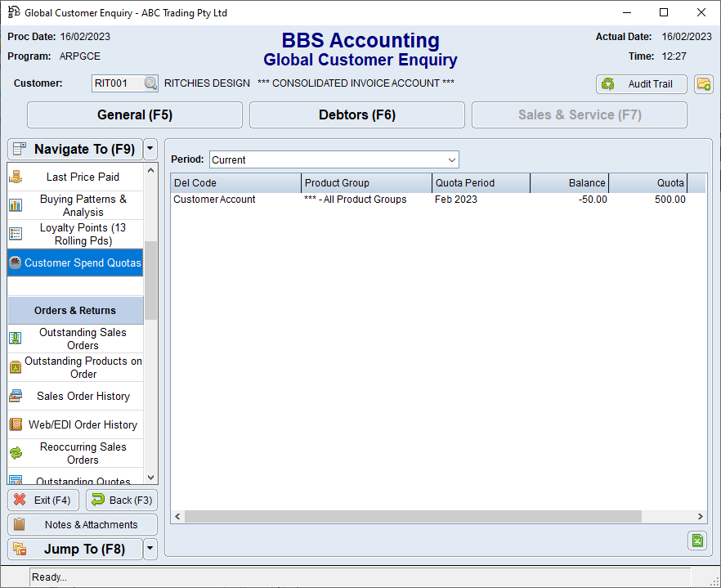
Task: Expand the Period dropdown
Action: (x=451, y=160)
